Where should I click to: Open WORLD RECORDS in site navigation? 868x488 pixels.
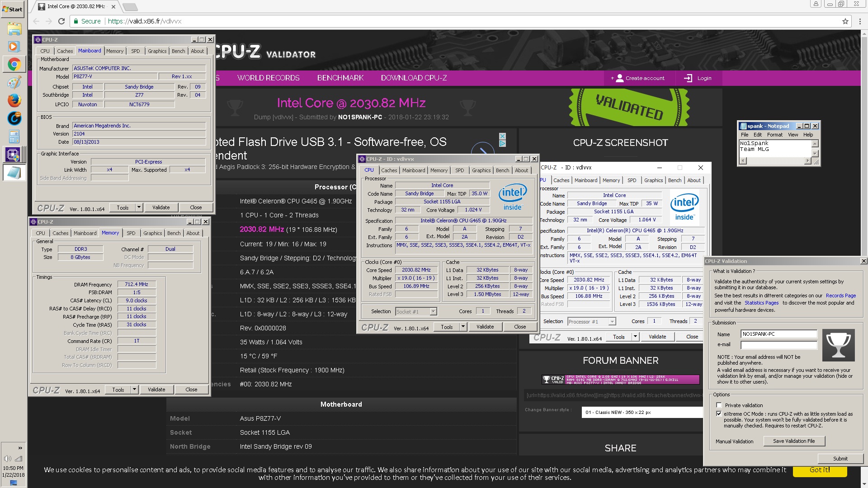coord(268,78)
